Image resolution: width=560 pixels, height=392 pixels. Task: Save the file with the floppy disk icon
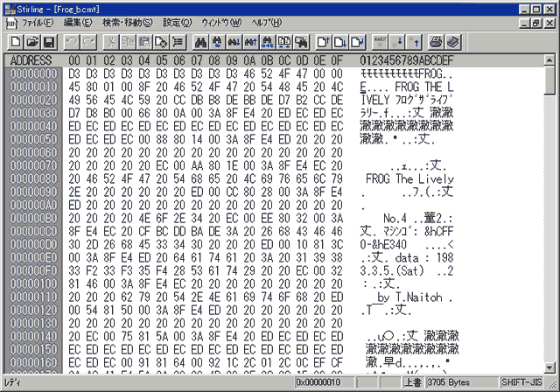(x=48, y=42)
